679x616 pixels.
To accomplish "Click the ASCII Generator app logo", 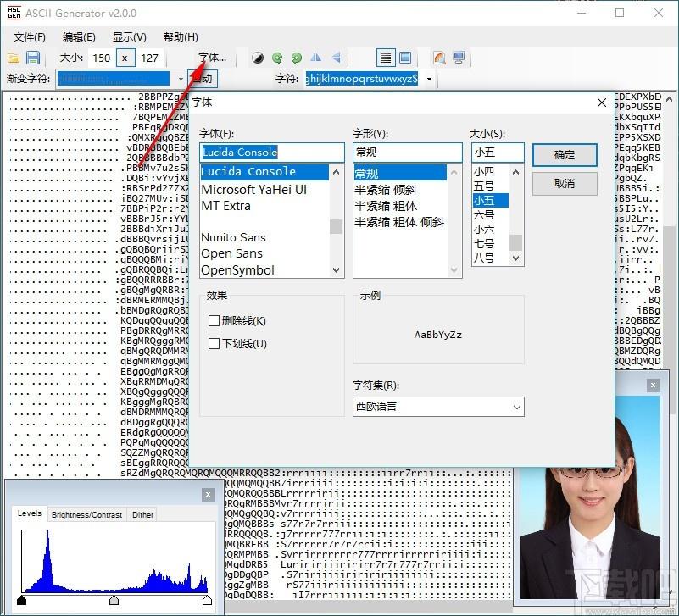I will click(14, 13).
